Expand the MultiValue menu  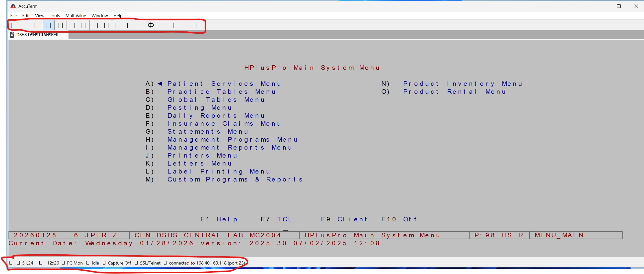[x=76, y=15]
